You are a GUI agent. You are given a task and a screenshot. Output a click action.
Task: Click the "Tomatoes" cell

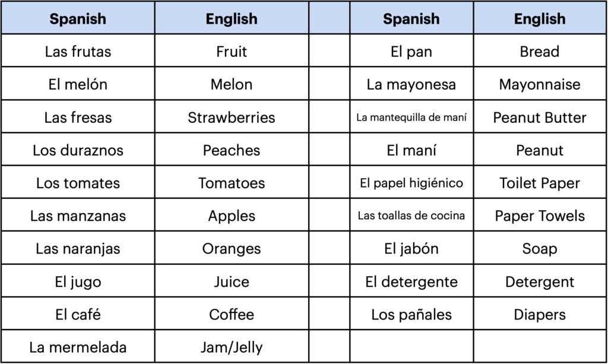pos(232,183)
